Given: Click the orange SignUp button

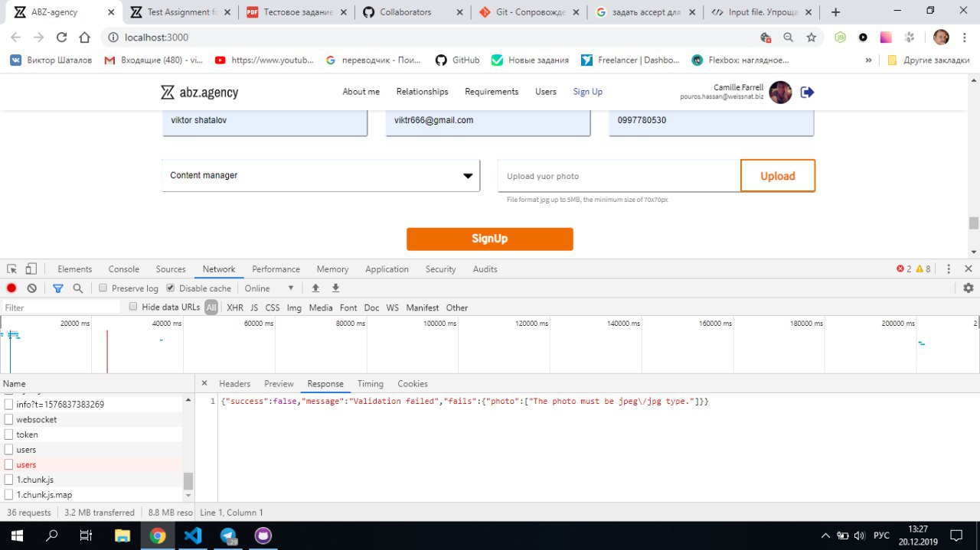Looking at the screenshot, I should [489, 239].
